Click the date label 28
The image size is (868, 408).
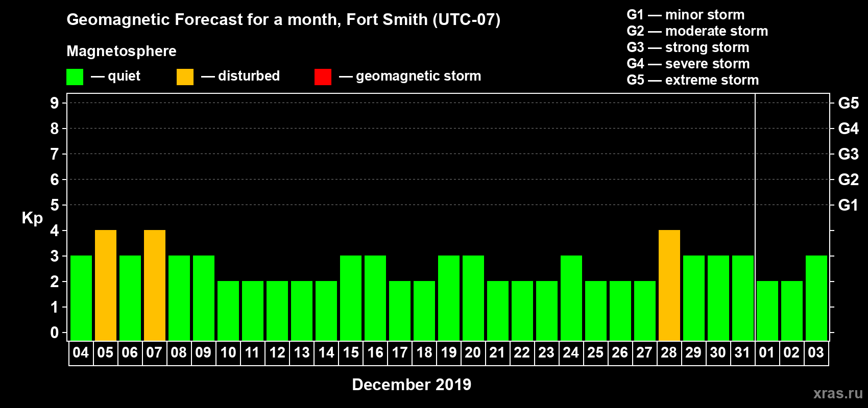point(669,352)
